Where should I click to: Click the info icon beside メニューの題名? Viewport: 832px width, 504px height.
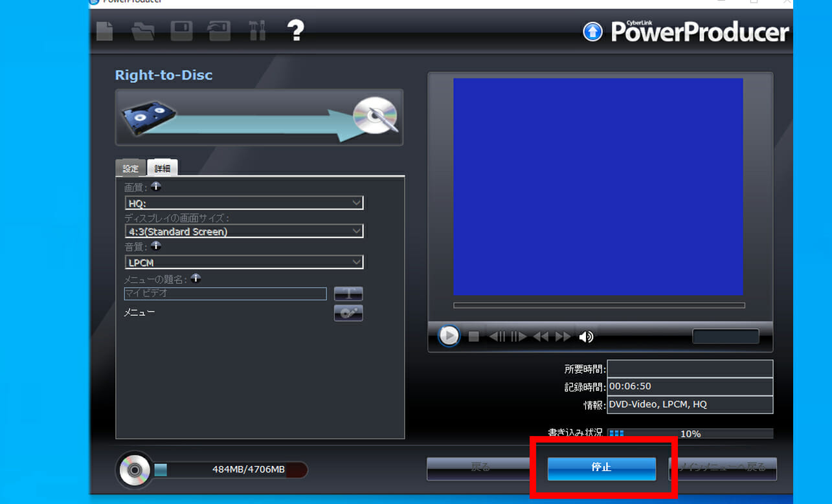196,278
